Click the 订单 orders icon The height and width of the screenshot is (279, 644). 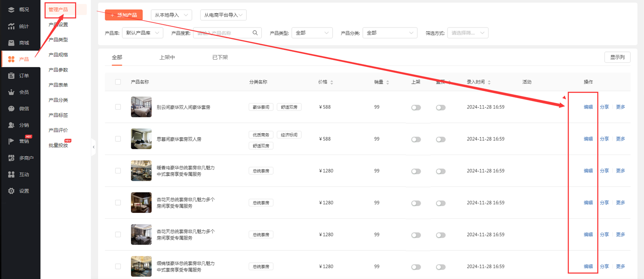click(x=11, y=76)
